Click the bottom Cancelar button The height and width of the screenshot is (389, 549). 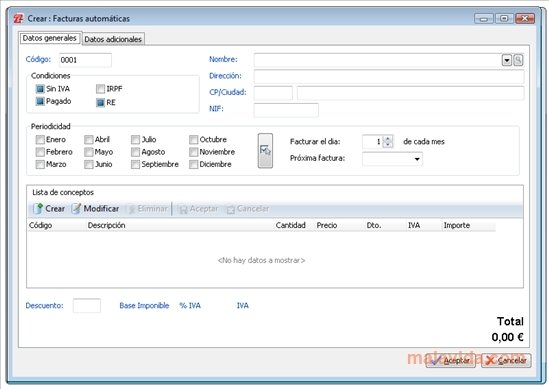(506, 361)
